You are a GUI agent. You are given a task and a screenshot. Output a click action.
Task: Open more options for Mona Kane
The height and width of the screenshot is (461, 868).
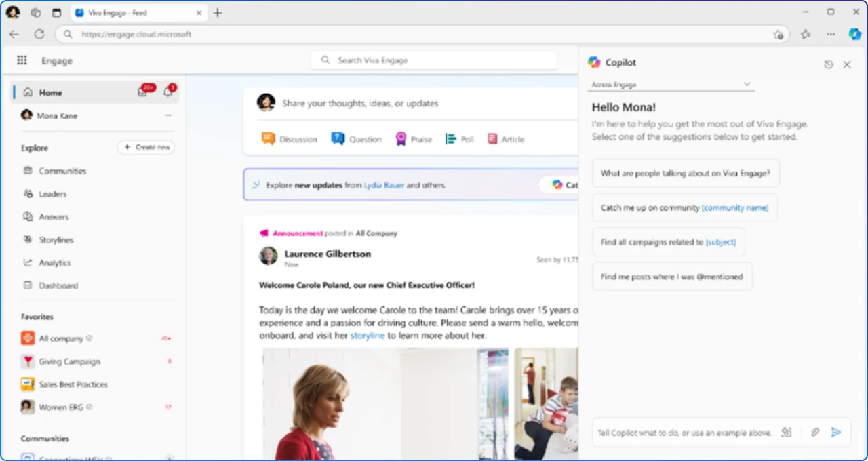167,115
